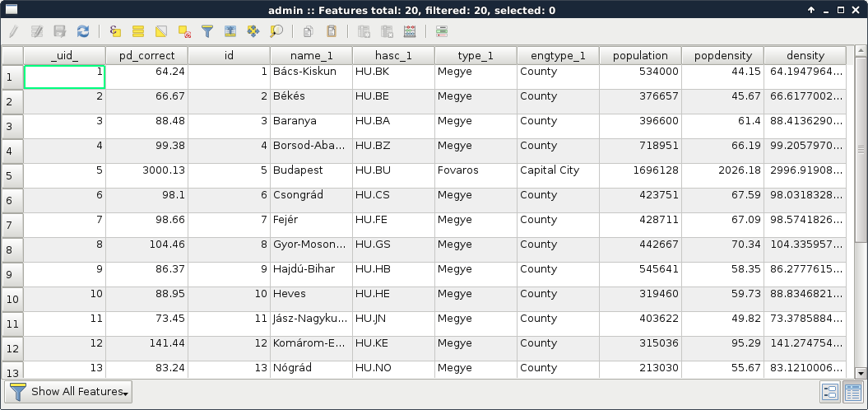Click density value 64.1947964...
The image size is (868, 410).
click(x=805, y=77)
